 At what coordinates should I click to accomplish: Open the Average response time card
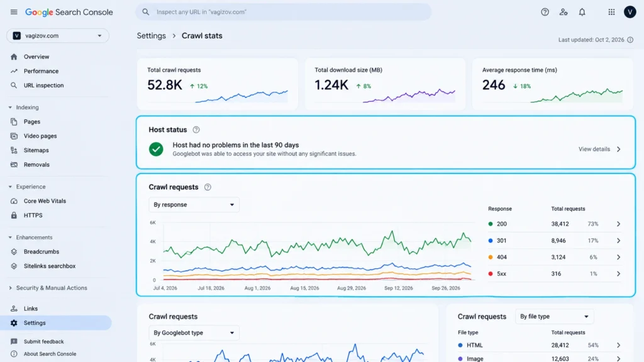(552, 84)
